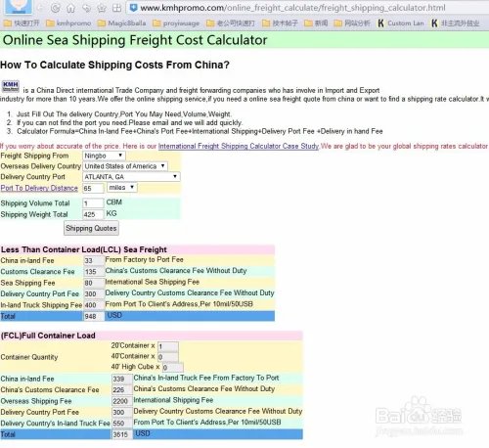
Task: Expand the Freight Shipping From Ningbo dropdown
Action: (x=104, y=156)
